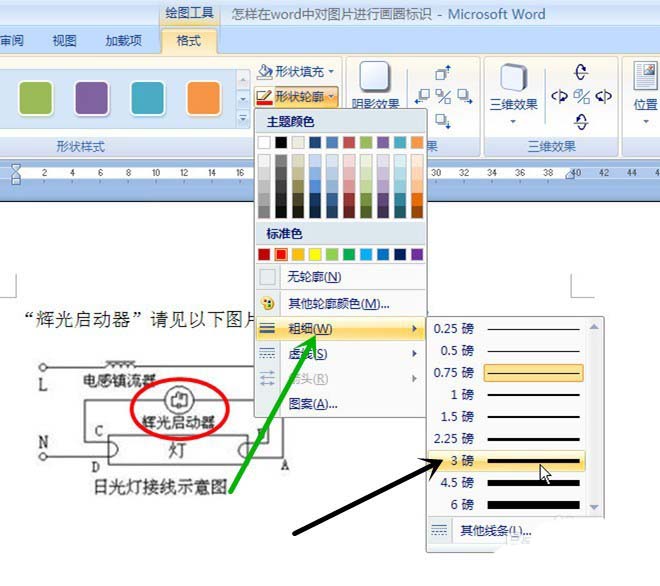
Task: Pick the standard red color swatch
Action: [281, 254]
